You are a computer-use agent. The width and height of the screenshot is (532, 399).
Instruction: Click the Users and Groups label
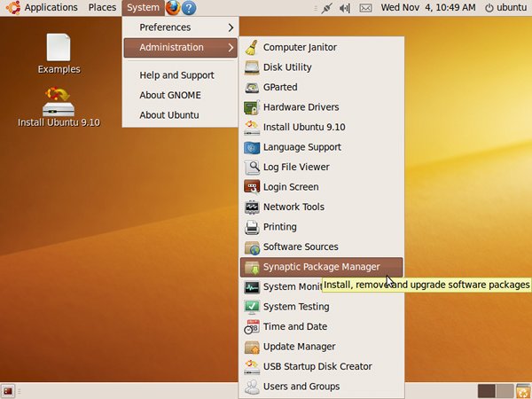[x=301, y=387]
